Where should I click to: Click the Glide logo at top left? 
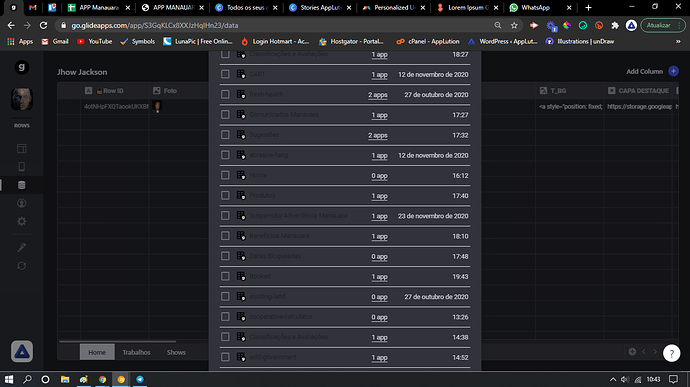tap(22, 67)
